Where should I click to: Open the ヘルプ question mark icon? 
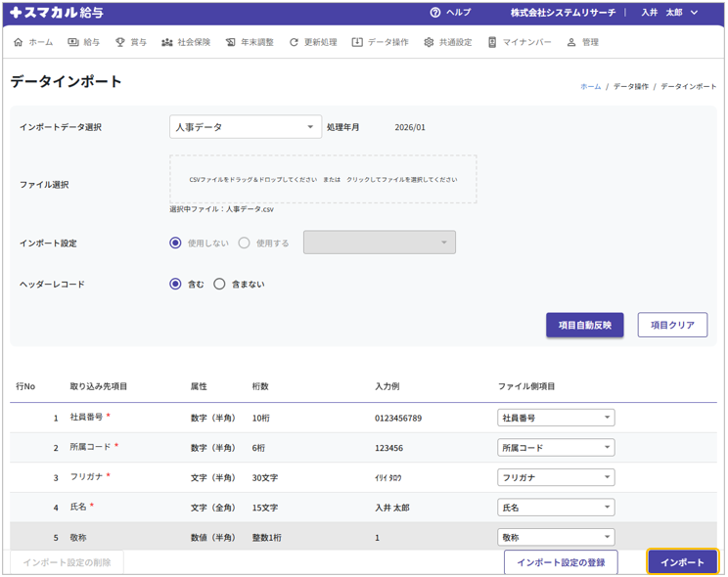[x=435, y=13]
